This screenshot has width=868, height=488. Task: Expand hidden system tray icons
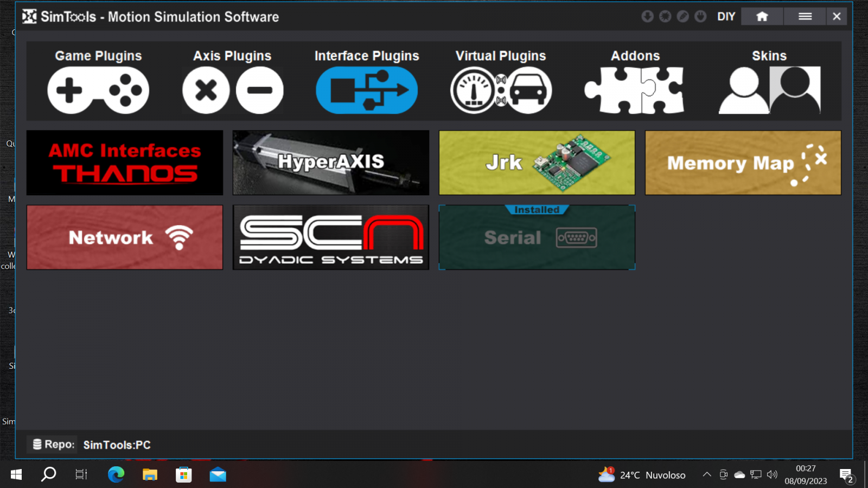[707, 475]
